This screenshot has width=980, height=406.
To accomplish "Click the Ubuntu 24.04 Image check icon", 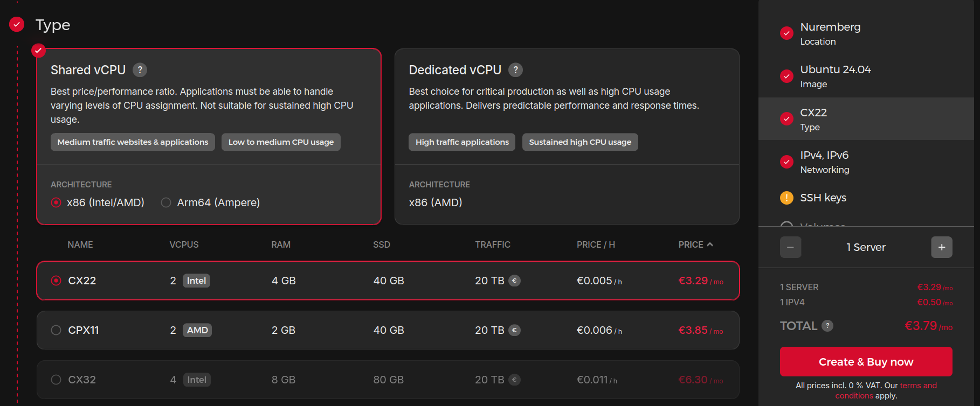I will tap(786, 76).
